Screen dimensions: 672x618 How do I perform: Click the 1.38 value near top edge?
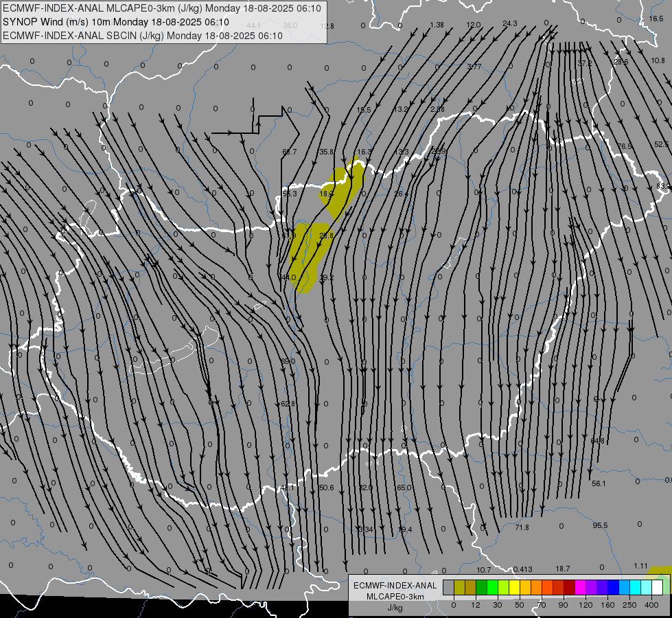437,25
